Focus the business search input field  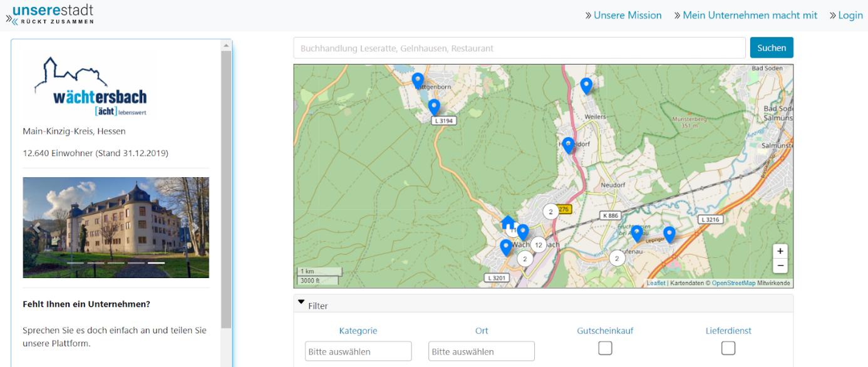pyautogui.click(x=519, y=48)
